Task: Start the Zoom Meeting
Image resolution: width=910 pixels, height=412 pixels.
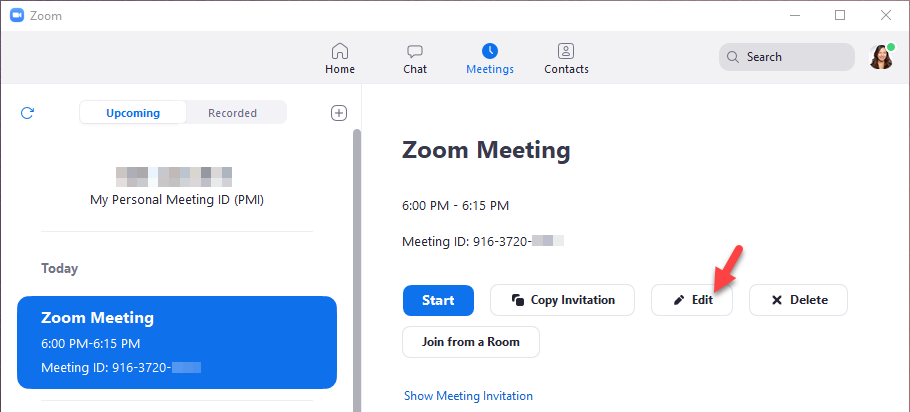Action: (438, 300)
